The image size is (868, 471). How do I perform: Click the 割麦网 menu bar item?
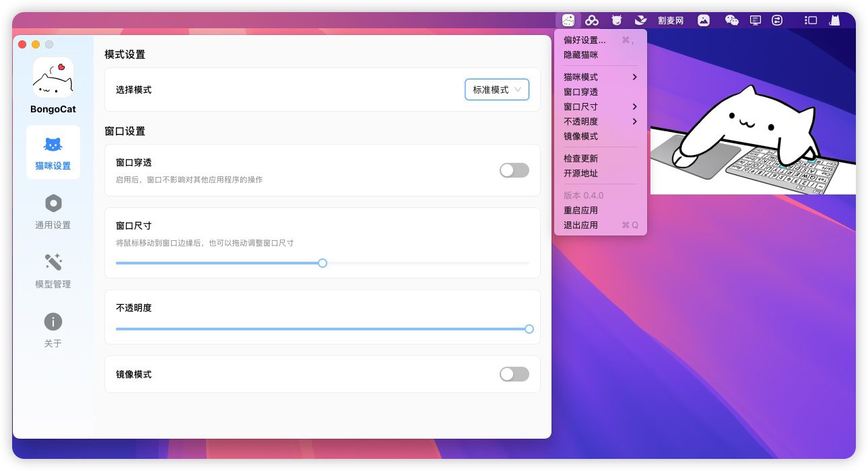click(x=671, y=21)
